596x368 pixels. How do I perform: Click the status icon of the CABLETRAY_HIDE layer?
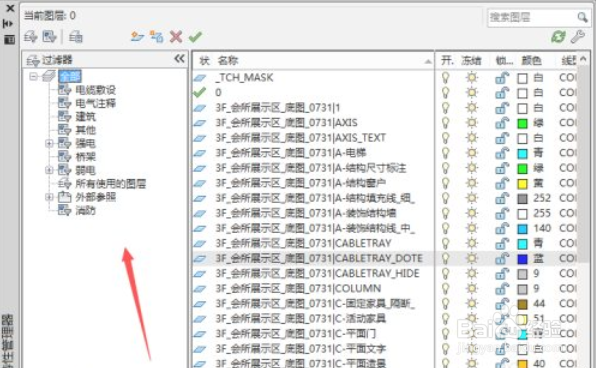click(200, 274)
